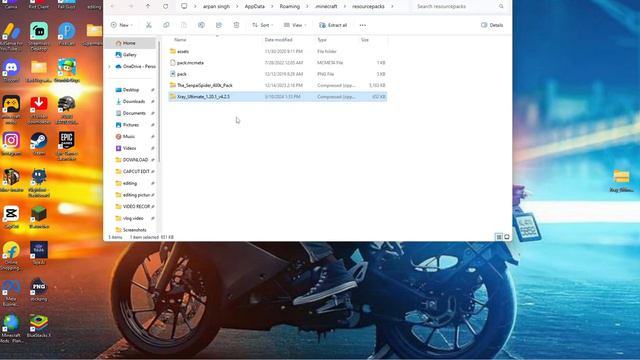Click .minecraft in the address breadcrumb
This screenshot has width=640, height=360.
(326, 7)
